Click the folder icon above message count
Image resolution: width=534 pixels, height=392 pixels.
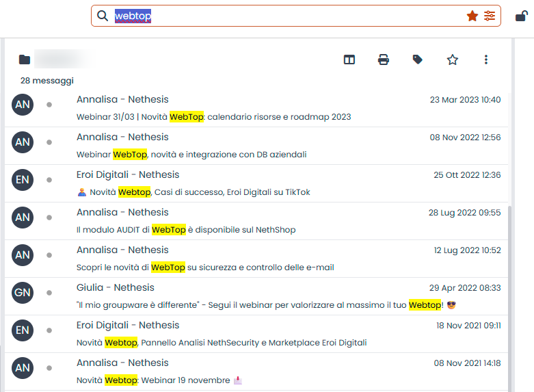click(25, 60)
